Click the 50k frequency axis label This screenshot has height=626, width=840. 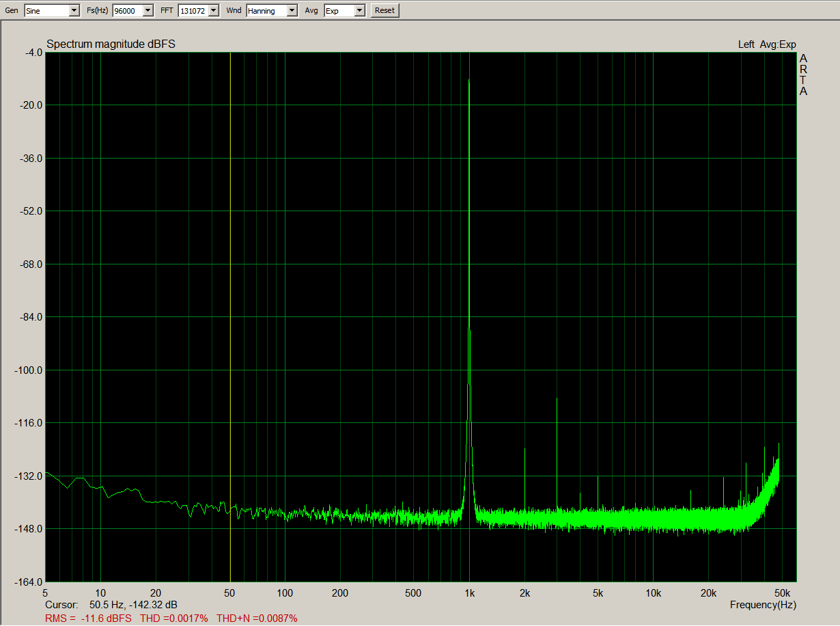click(783, 593)
